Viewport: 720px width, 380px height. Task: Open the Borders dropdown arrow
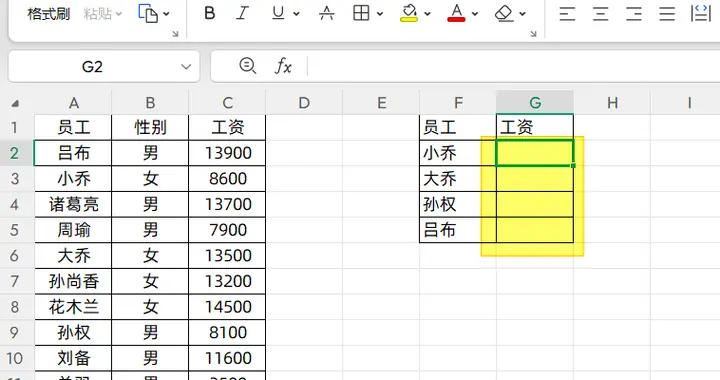tap(380, 14)
